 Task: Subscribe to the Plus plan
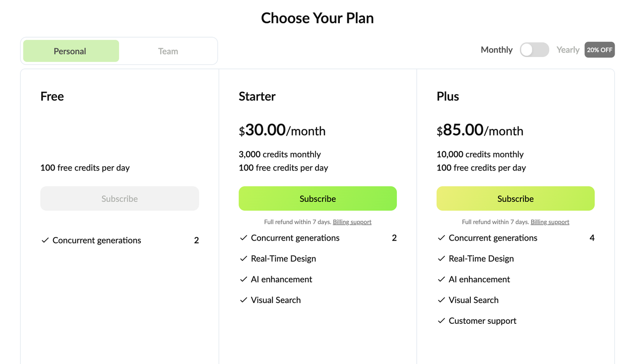point(515,198)
